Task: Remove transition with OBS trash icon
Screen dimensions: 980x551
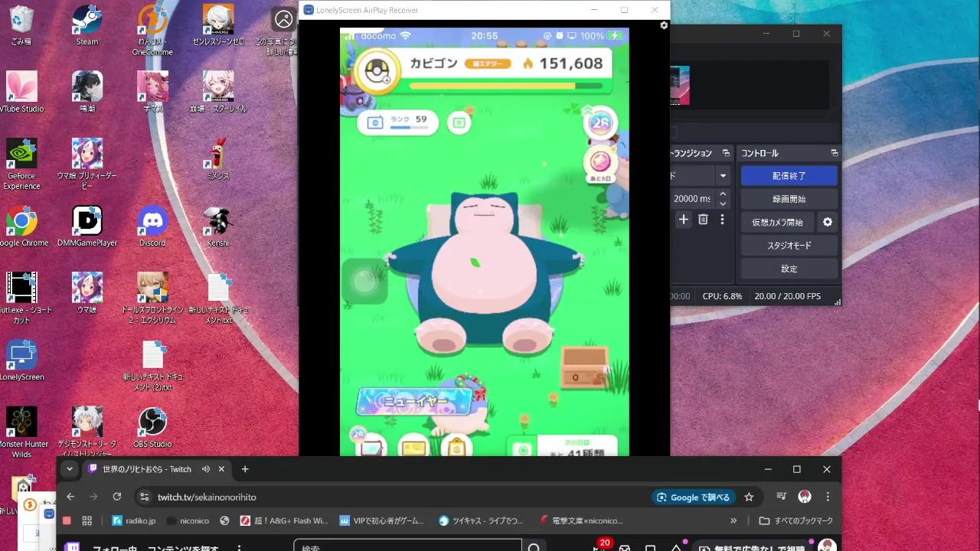Action: (x=703, y=220)
